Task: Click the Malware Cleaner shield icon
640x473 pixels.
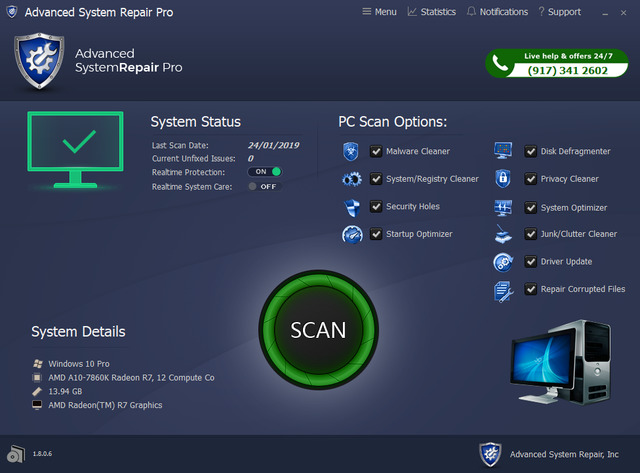Action: tap(351, 152)
